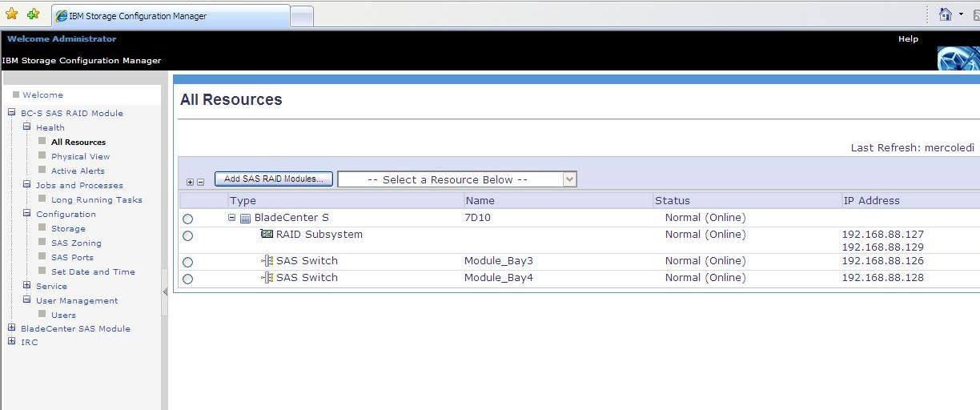Select the RAID Subsystem radio button
Screen dimensions: 980x410
coord(188,236)
